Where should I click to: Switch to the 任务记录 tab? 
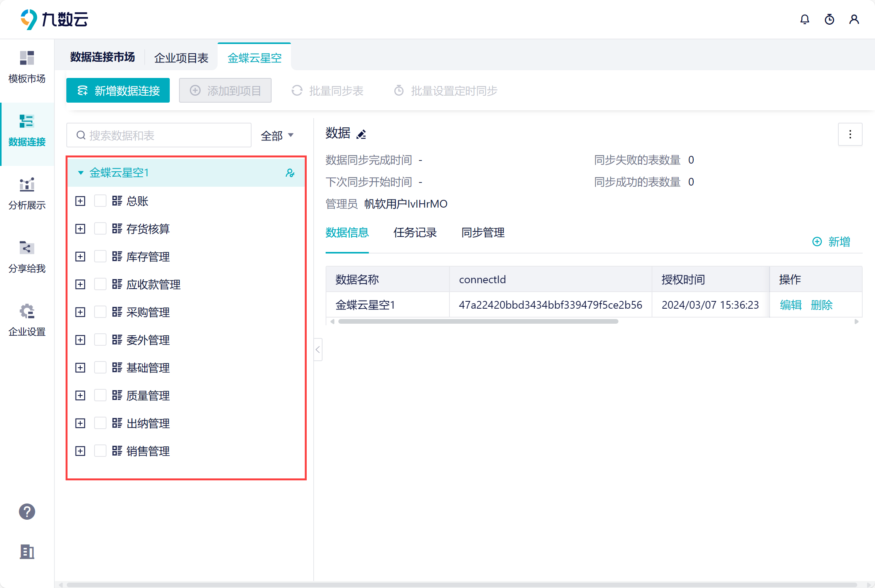tap(415, 233)
